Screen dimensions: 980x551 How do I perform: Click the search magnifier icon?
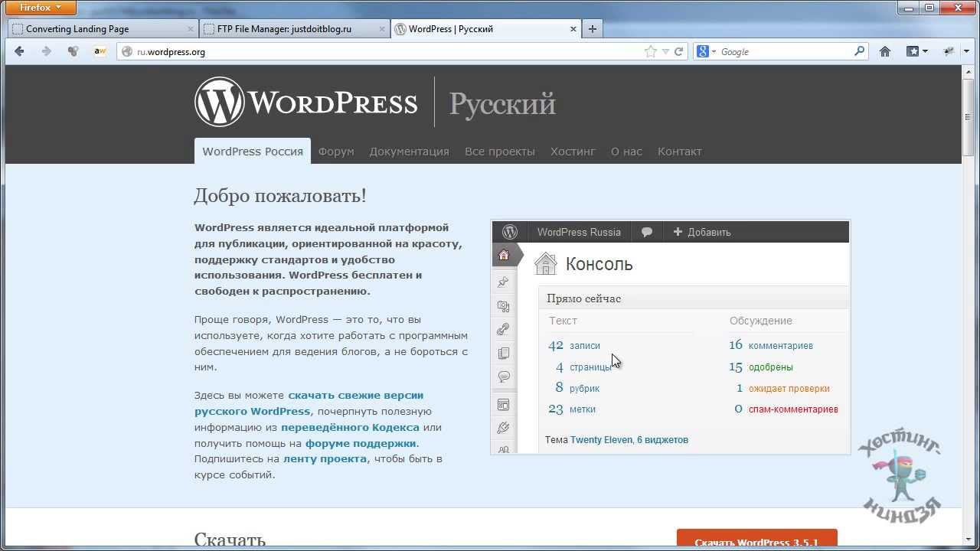point(859,51)
